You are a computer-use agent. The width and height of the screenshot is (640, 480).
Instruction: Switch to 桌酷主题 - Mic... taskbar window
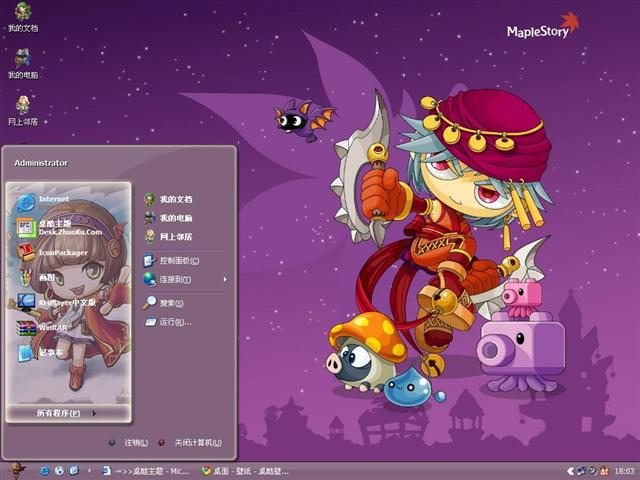tap(145, 471)
